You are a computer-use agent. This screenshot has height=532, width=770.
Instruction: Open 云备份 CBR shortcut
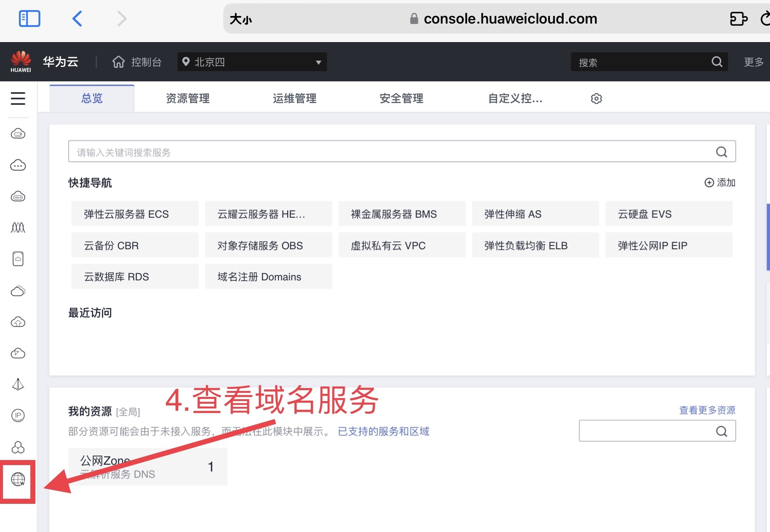click(135, 245)
